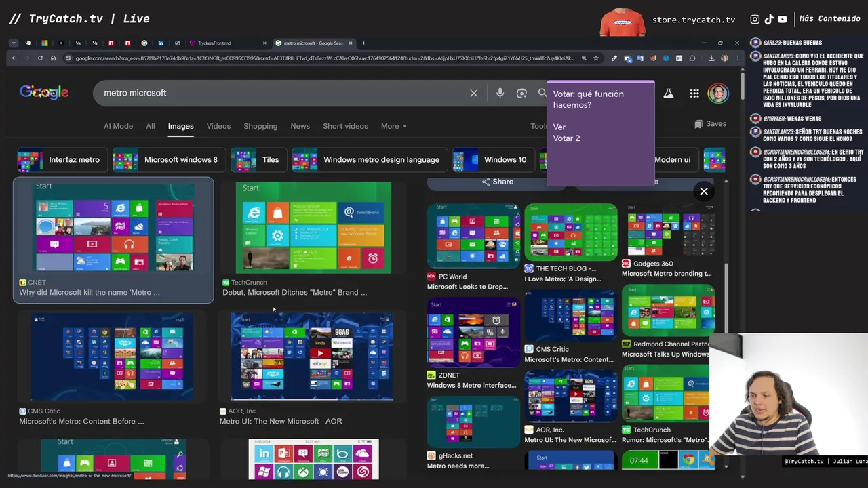Clear the search box with the X icon
Image resolution: width=868 pixels, height=488 pixels.
point(474,93)
